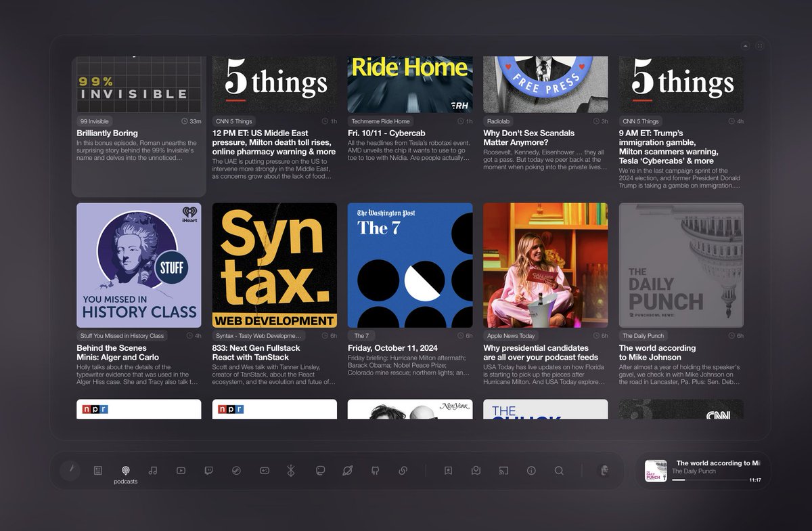
Task: Open the music note icon in dock
Action: coord(153,470)
